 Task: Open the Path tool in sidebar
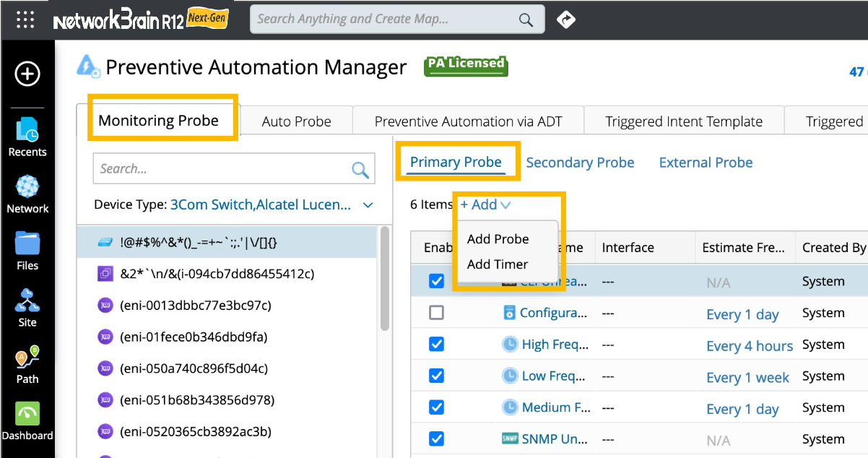(x=27, y=363)
